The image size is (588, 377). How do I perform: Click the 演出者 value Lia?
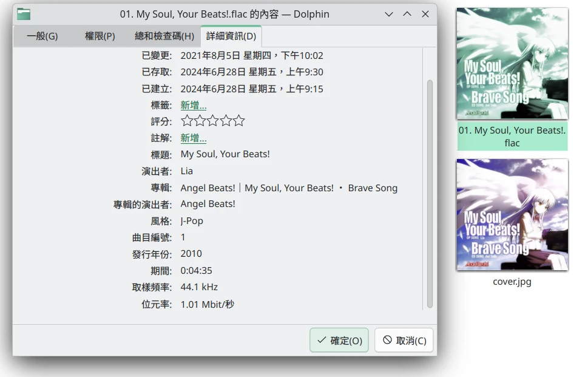[187, 171]
